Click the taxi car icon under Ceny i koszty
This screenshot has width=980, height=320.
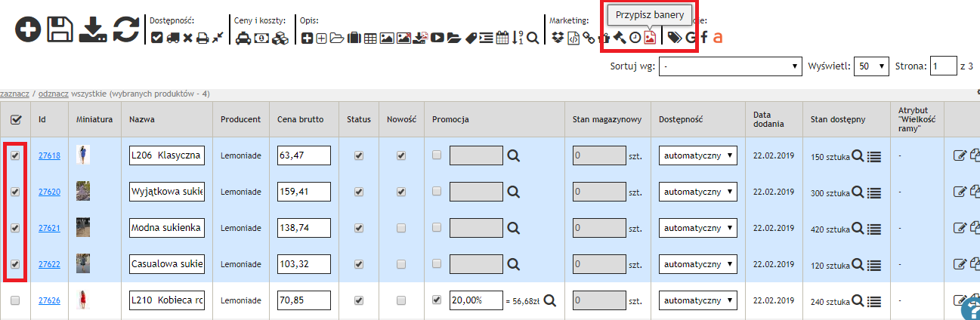point(243,38)
